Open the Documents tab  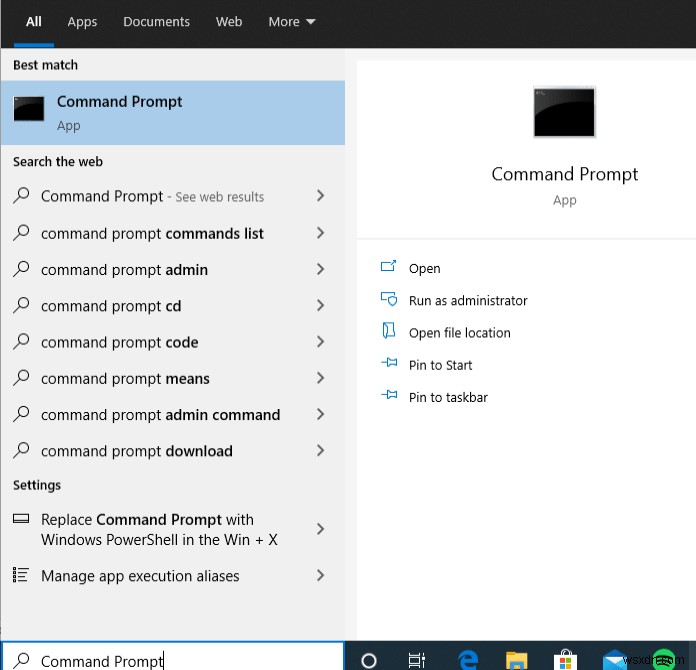click(x=156, y=22)
